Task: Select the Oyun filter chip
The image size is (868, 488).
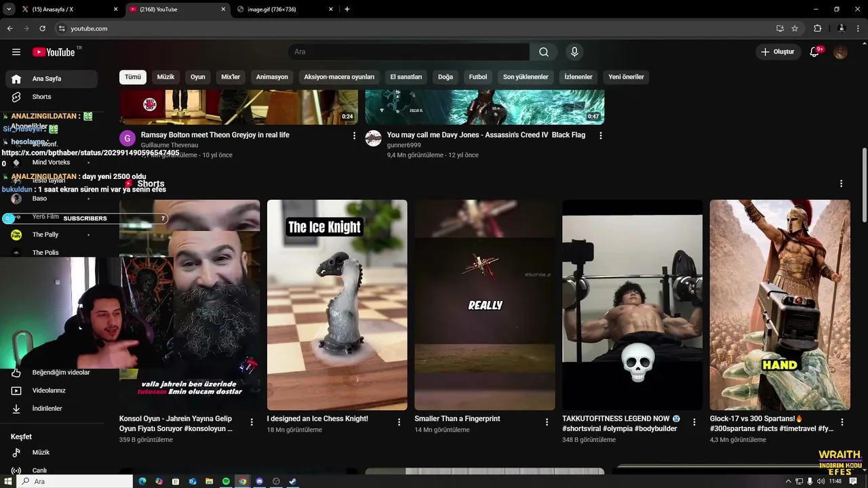Action: point(198,77)
